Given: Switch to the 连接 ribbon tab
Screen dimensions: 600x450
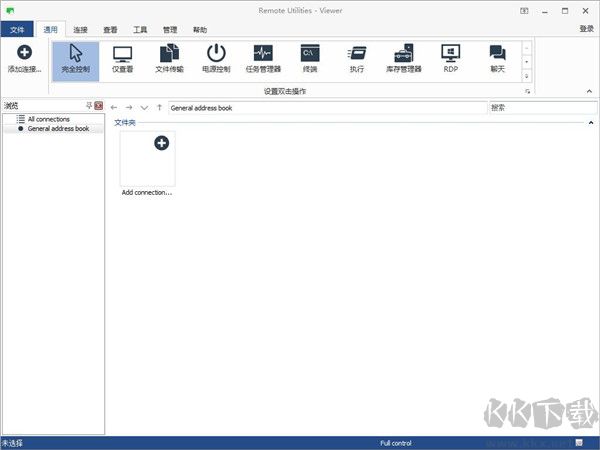Looking at the screenshot, I should 81,29.
